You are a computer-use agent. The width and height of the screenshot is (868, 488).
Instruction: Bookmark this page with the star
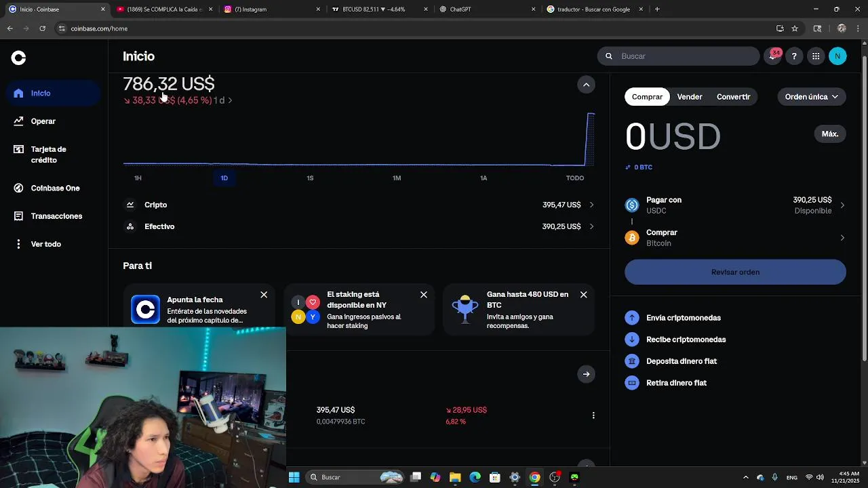pos(795,28)
